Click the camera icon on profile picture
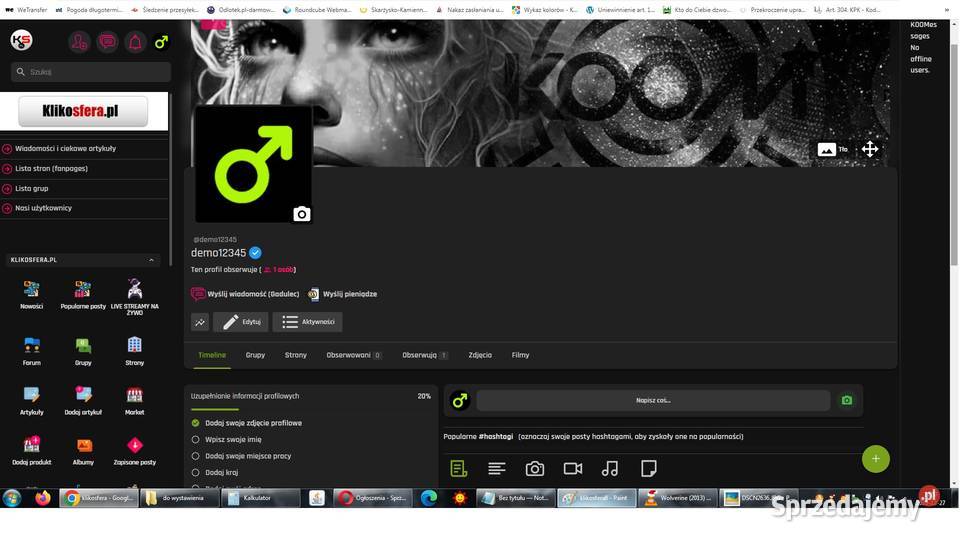Screen dimensions: 960x540 click(x=301, y=214)
